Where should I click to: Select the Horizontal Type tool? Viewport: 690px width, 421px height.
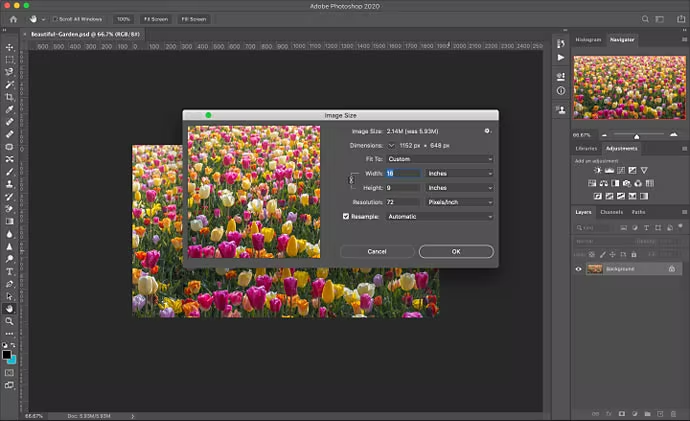(9, 271)
